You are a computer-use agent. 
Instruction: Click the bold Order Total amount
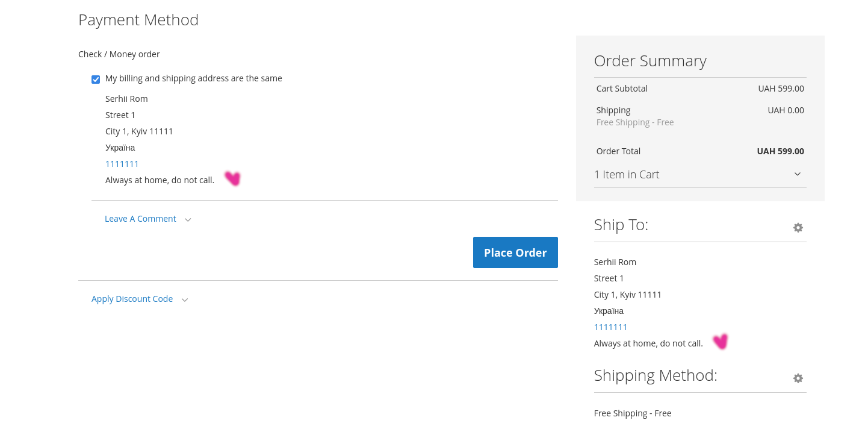[780, 151]
